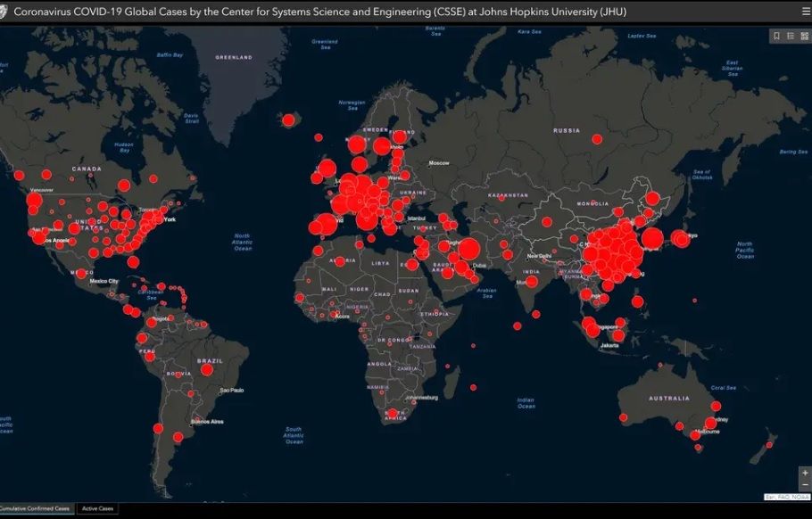Click the Mexico City label

coord(104,281)
